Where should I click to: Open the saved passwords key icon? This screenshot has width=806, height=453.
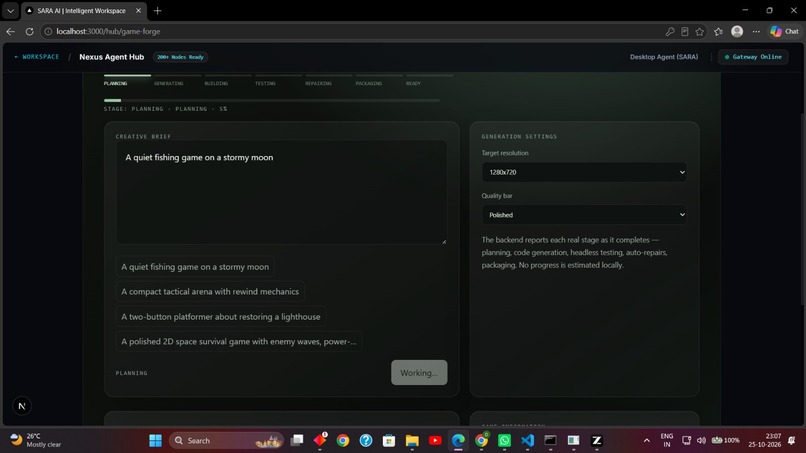point(670,31)
